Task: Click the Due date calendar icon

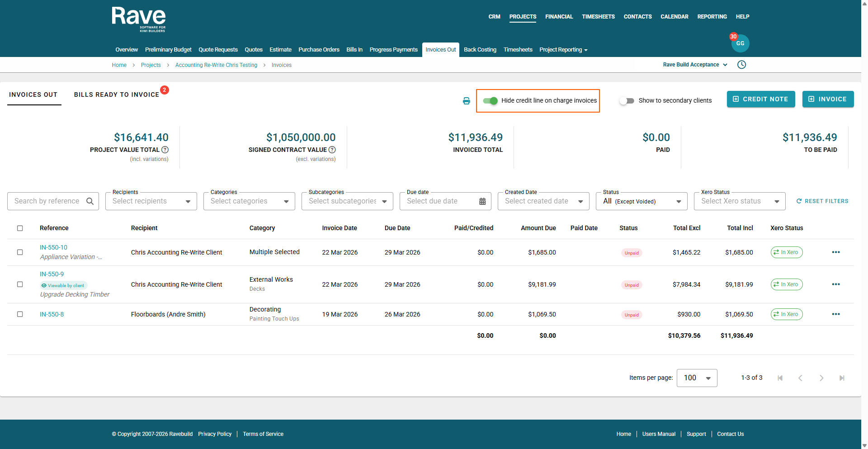Action: (482, 201)
